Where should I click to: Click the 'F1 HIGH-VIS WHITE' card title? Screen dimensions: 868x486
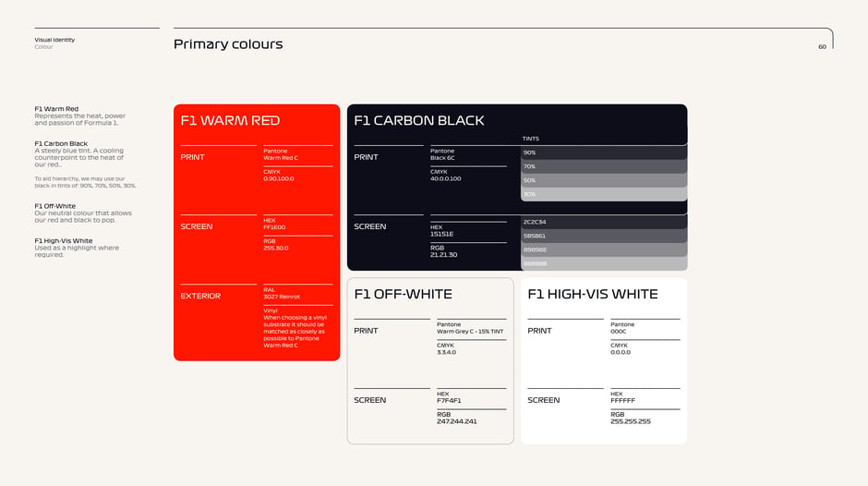point(593,294)
